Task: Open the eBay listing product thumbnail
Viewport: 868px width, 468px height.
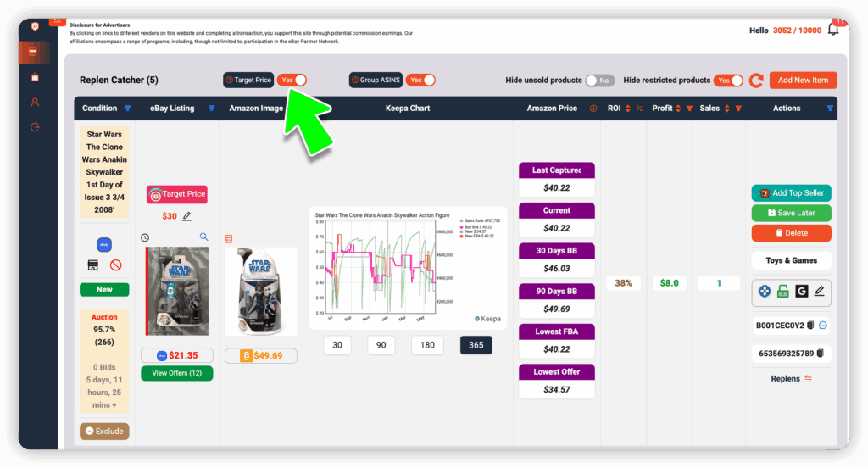Action: pyautogui.click(x=177, y=291)
